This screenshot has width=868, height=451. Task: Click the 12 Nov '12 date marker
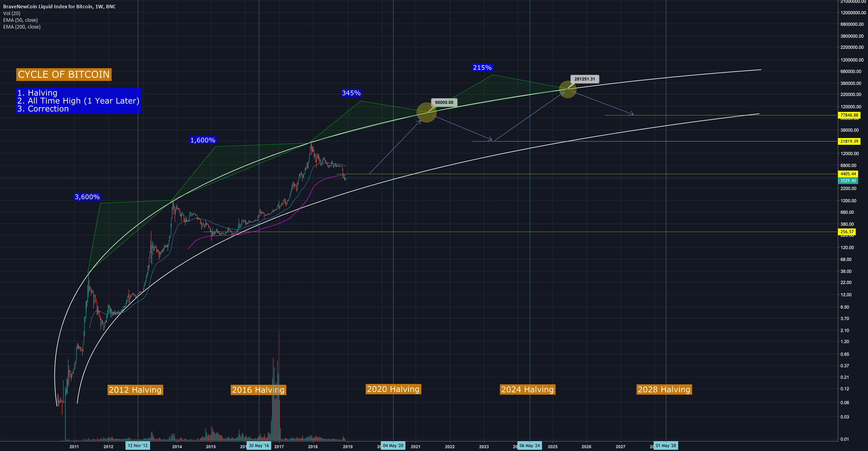138,445
